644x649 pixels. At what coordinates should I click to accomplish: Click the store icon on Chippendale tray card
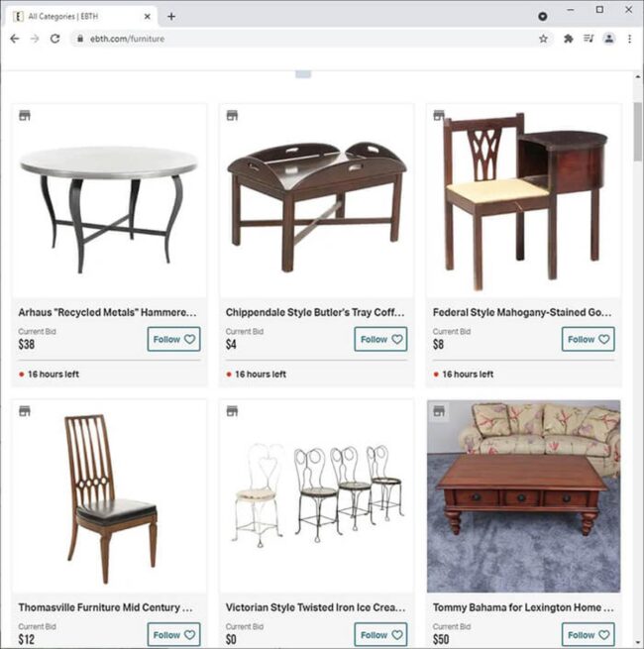[x=232, y=116]
